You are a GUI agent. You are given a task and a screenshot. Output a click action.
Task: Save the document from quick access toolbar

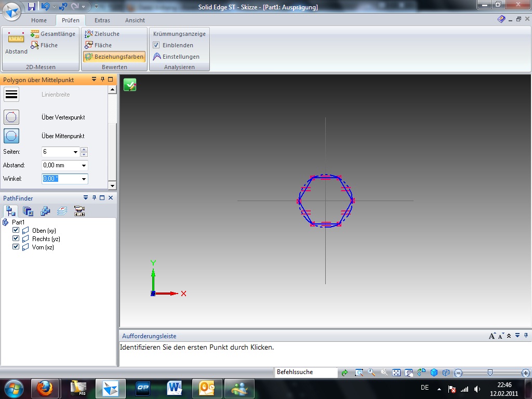31,6
